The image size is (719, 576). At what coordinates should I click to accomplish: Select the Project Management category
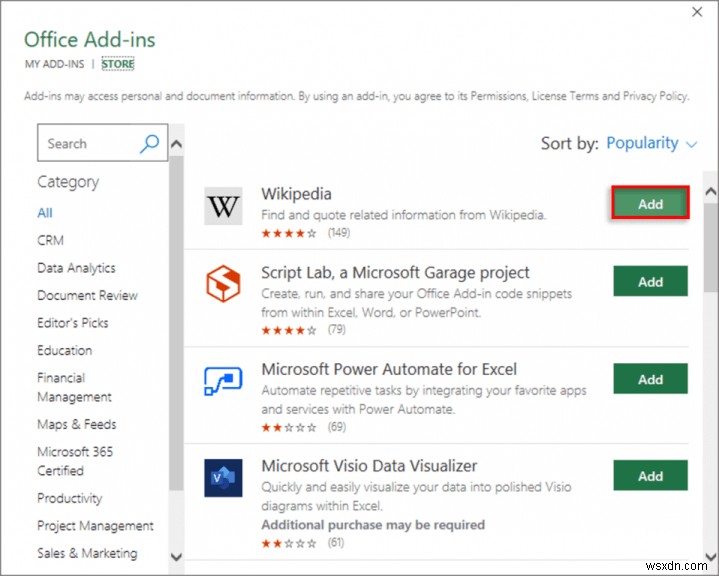pos(95,526)
